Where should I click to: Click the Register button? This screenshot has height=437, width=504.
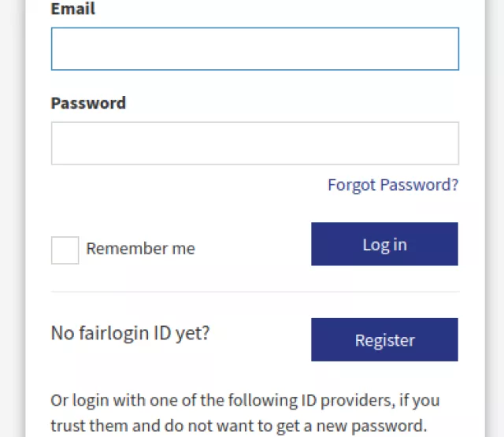point(384,340)
